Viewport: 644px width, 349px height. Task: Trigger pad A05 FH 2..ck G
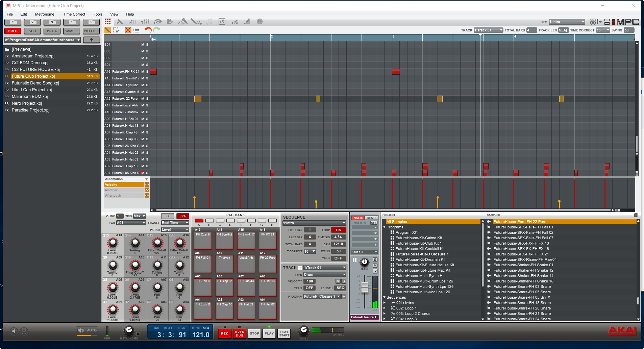(203, 288)
